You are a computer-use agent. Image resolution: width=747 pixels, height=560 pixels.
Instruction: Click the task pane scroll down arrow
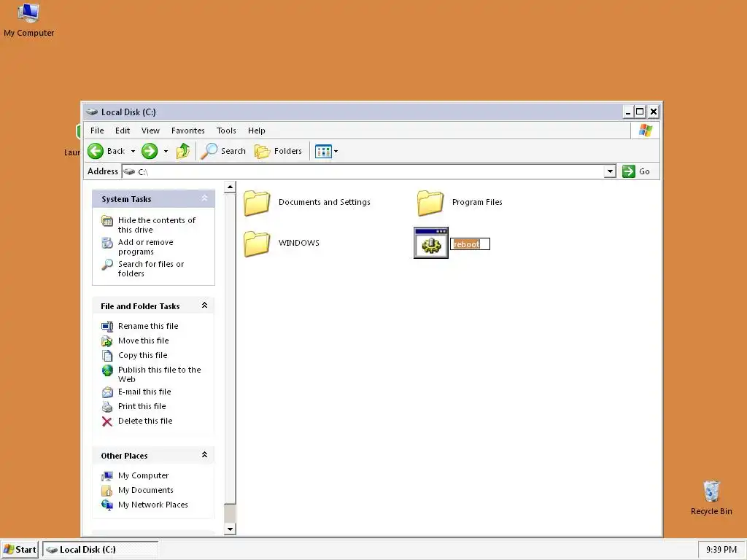[x=230, y=529]
